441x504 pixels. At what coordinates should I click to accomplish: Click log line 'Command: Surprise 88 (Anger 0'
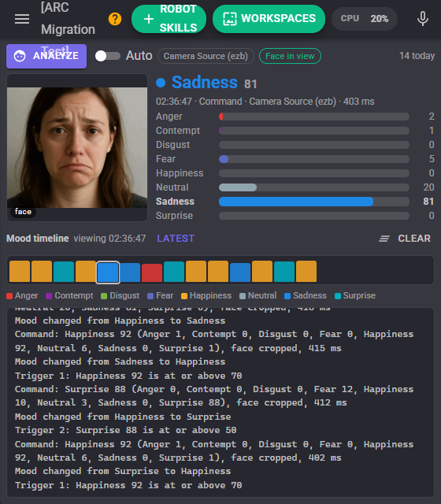(214, 396)
